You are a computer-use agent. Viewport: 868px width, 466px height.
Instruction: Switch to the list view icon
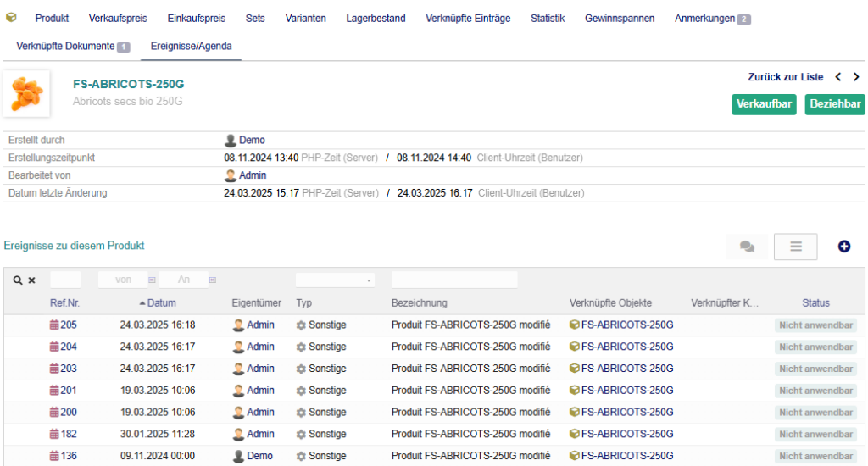tap(795, 247)
